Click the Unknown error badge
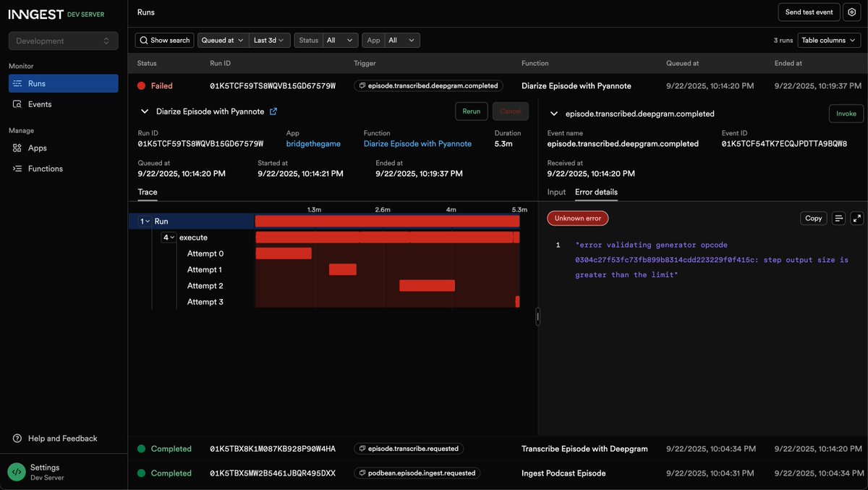 [x=578, y=218]
